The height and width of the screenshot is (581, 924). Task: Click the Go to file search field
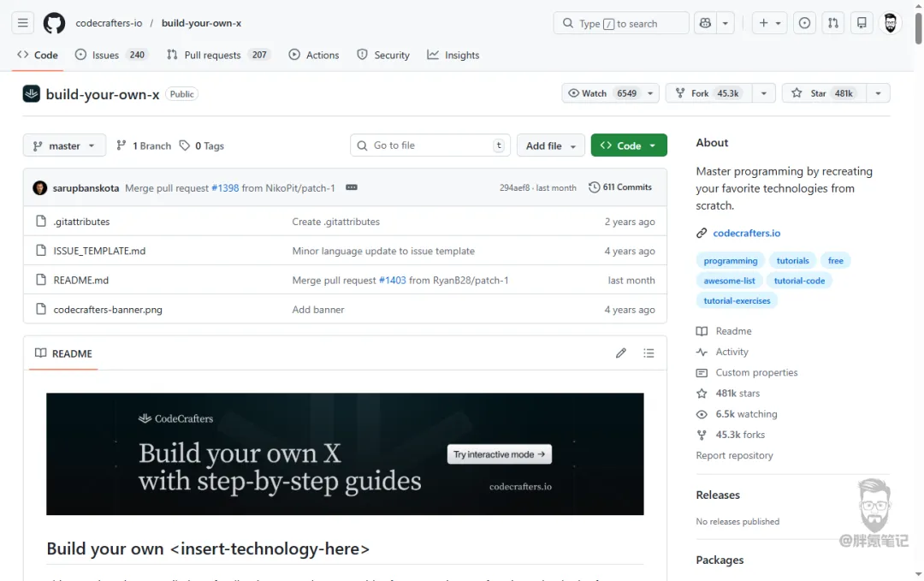[x=430, y=145]
